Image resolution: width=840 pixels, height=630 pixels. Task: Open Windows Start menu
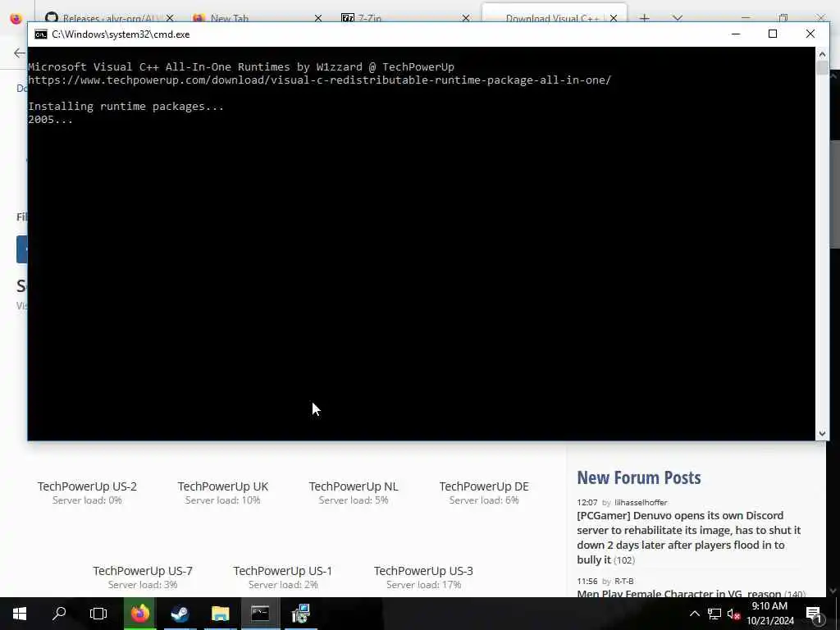(20, 614)
